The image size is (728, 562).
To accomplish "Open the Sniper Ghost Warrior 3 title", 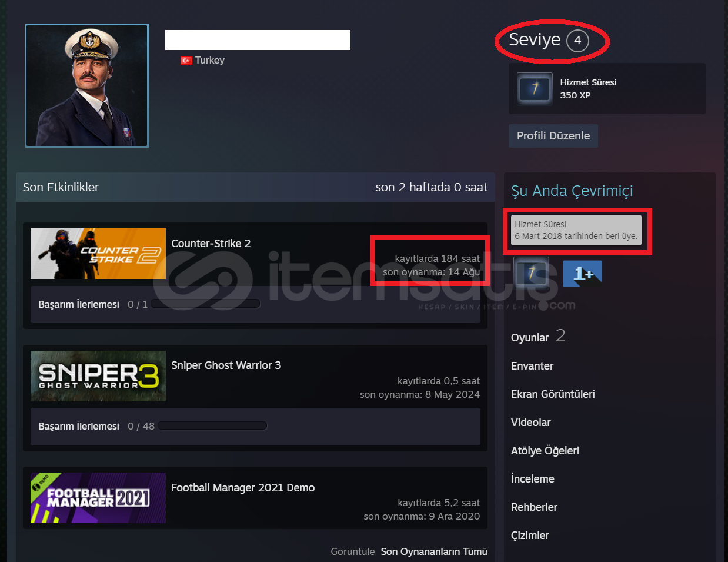I will tap(226, 365).
